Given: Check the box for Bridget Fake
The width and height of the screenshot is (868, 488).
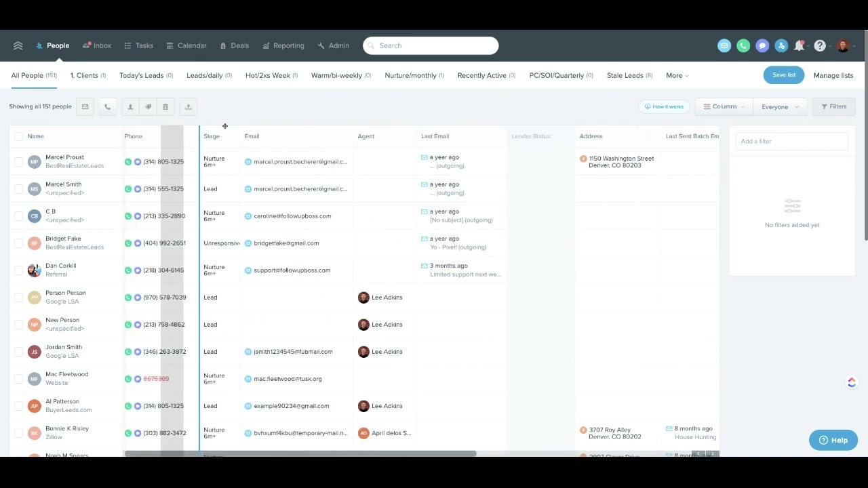Looking at the screenshot, I should (18, 243).
